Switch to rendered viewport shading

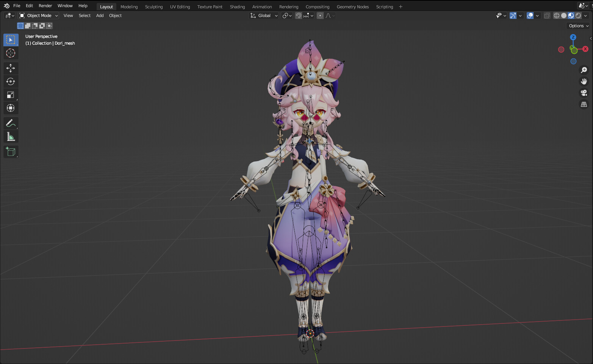pyautogui.click(x=578, y=16)
